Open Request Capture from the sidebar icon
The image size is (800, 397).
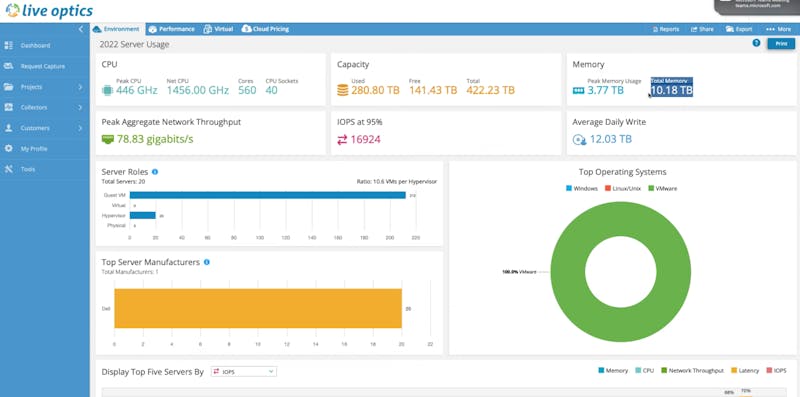tap(8, 66)
